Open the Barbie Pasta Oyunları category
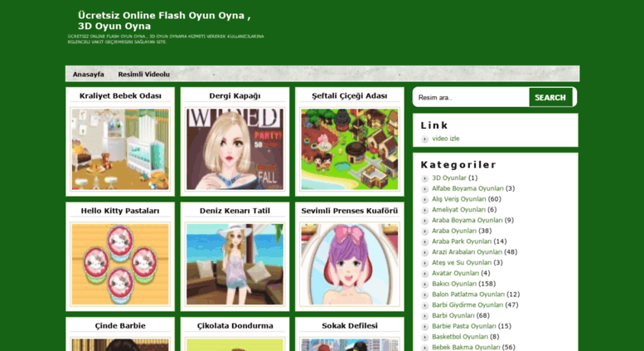 tap(463, 326)
